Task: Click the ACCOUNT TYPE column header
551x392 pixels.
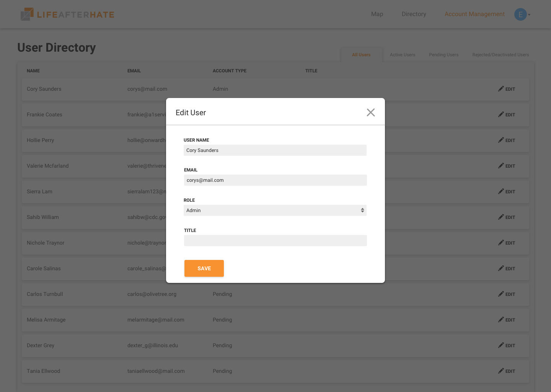Action: coord(230,71)
